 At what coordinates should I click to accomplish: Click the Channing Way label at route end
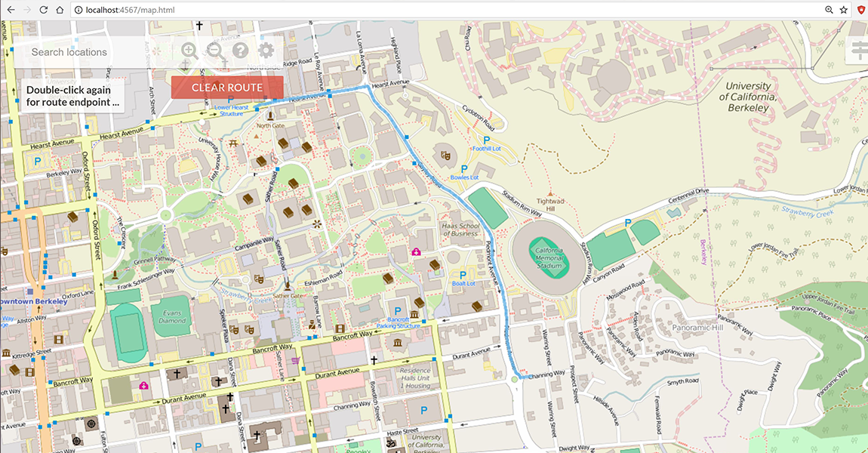546,375
